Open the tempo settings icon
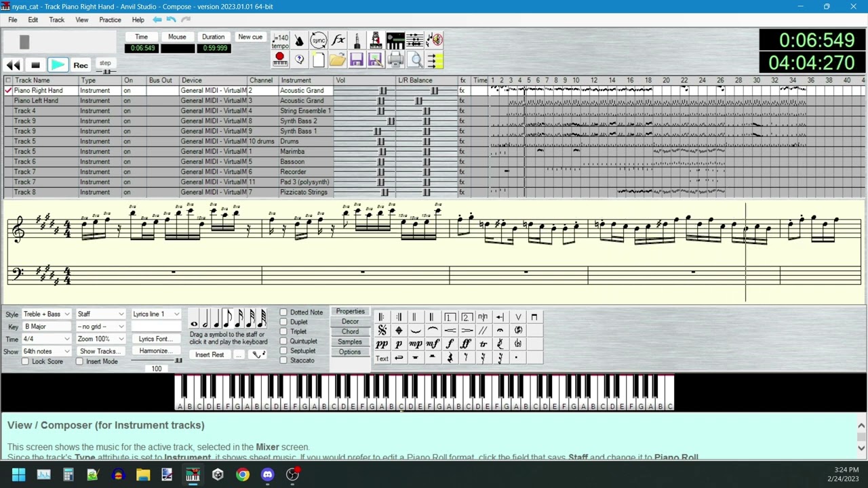 click(280, 41)
